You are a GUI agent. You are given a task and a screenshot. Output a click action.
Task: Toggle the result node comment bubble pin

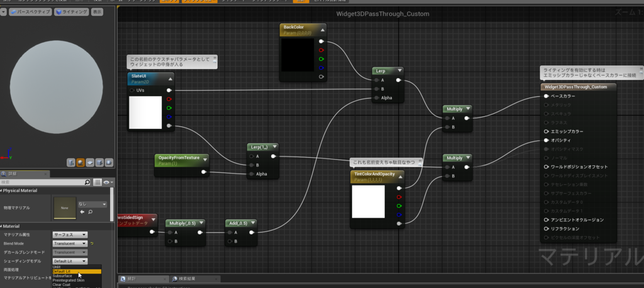(x=641, y=70)
